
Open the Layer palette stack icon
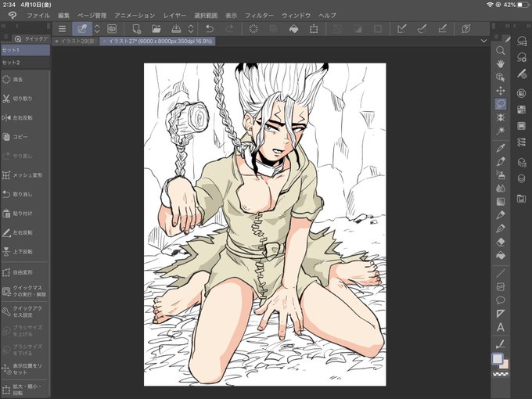coord(522,178)
